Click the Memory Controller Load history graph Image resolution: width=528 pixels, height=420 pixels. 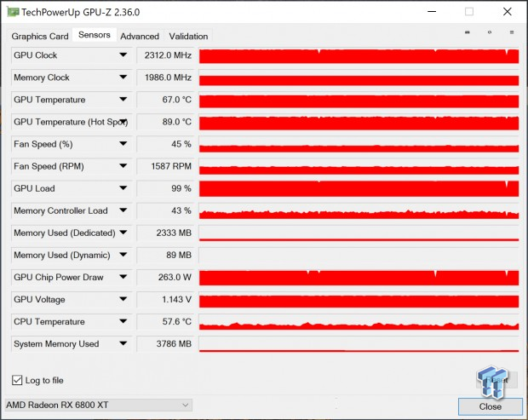click(x=359, y=210)
